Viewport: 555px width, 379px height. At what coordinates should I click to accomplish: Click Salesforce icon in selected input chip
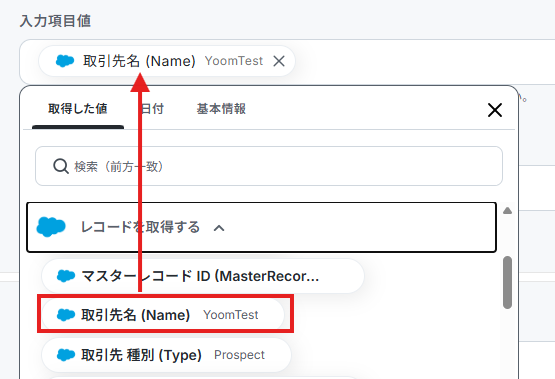65,61
